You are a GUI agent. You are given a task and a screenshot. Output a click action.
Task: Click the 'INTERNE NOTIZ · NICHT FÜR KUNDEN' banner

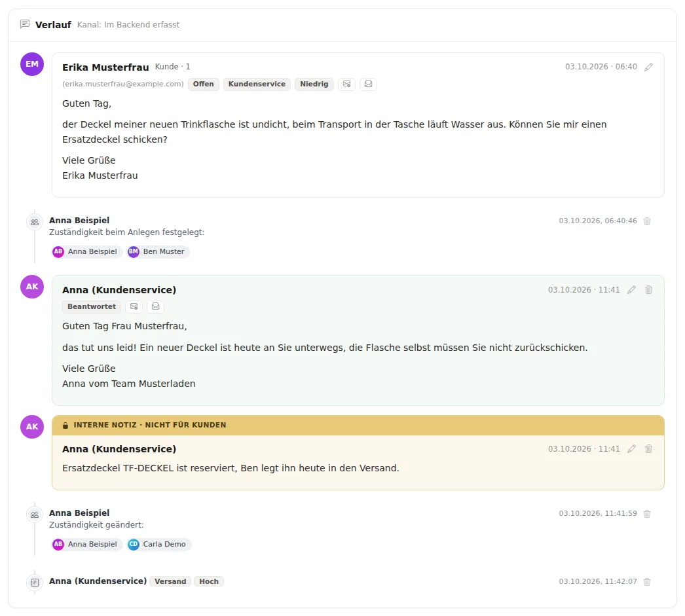[x=358, y=426]
